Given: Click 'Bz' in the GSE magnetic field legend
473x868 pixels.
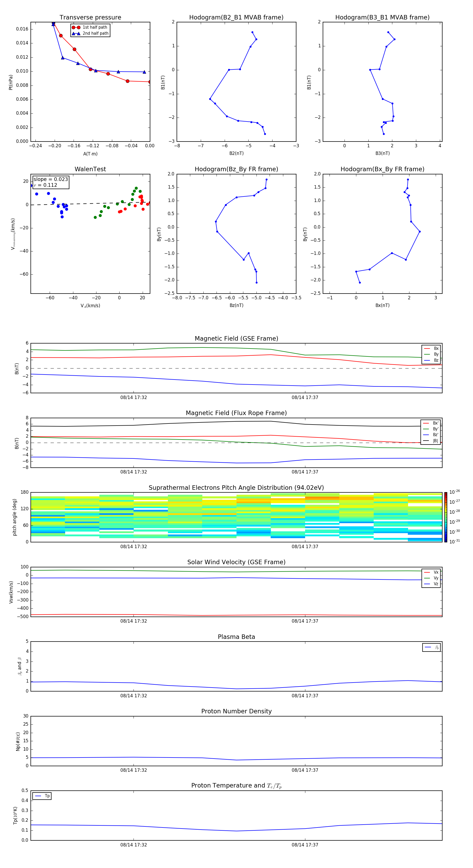Looking at the screenshot, I should point(431,360).
